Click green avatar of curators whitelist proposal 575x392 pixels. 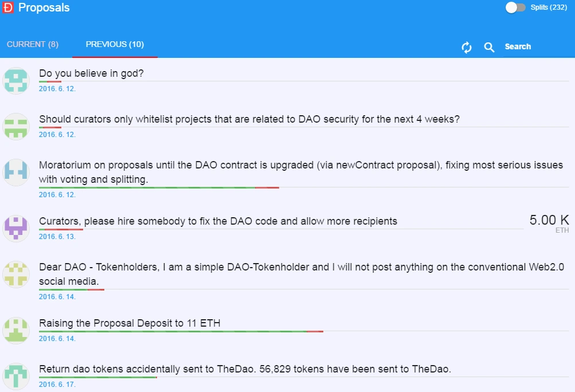pos(16,126)
